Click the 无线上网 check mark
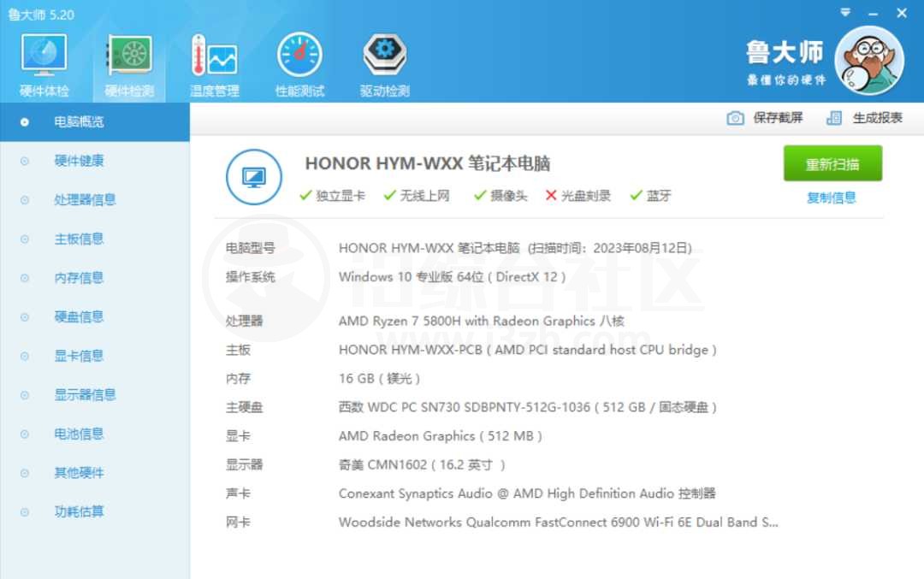 click(x=389, y=196)
